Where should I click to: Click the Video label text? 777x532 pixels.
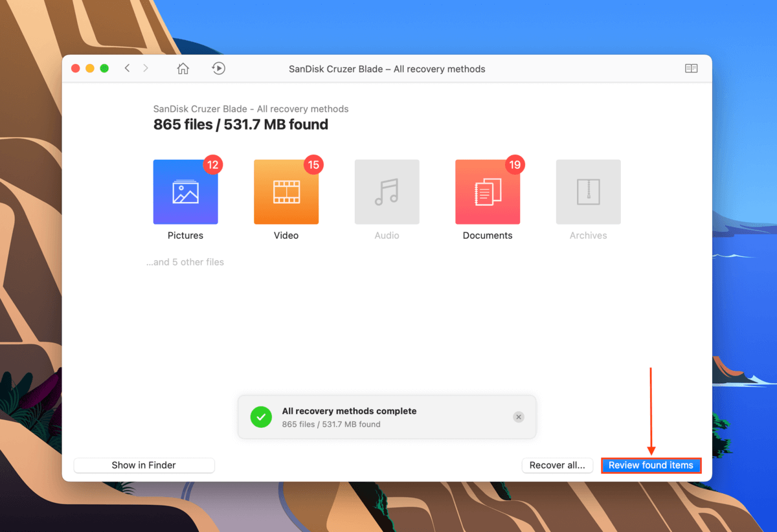coord(286,236)
